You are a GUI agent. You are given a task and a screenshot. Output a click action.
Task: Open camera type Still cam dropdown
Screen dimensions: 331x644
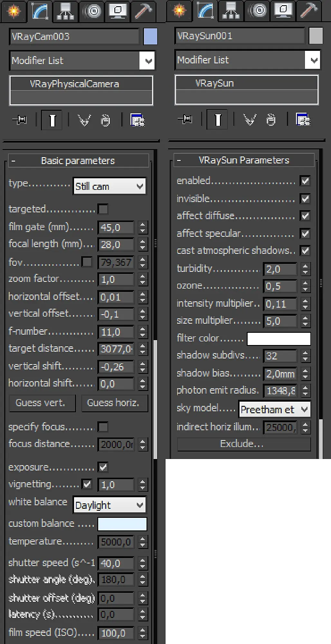click(x=109, y=186)
